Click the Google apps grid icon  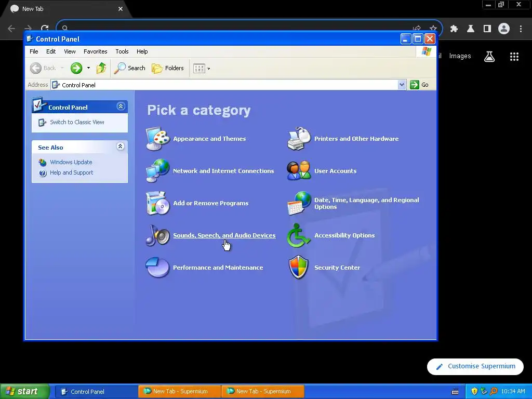[514, 56]
